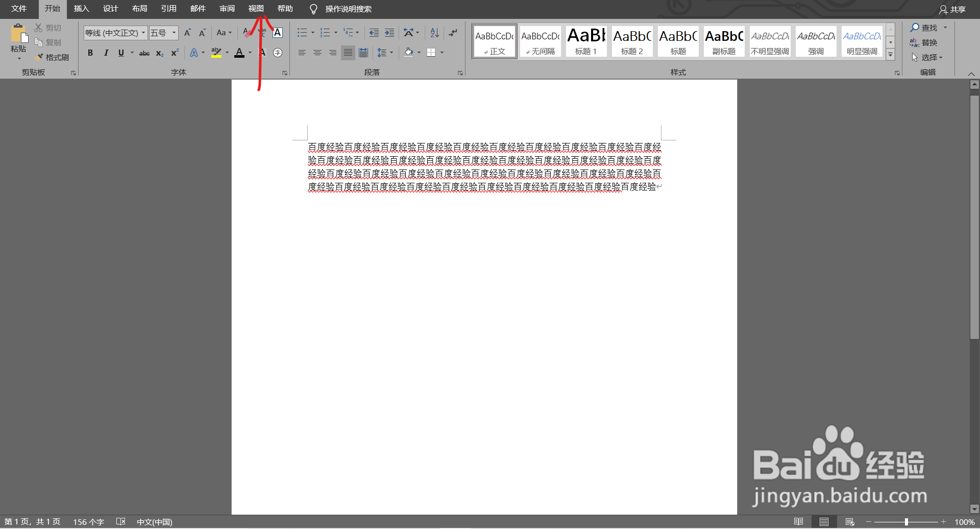Switch to the Layout (布局) tab
The width and height of the screenshot is (980, 529).
point(139,9)
